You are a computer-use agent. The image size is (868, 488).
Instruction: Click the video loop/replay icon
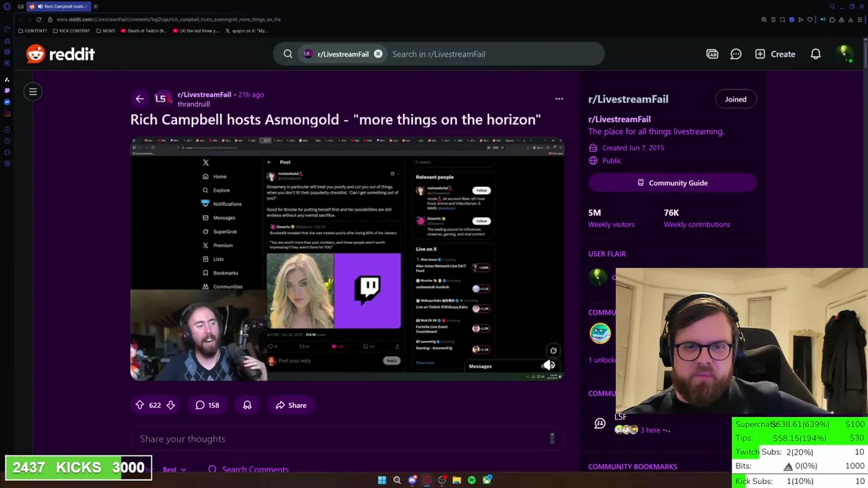pyautogui.click(x=553, y=351)
